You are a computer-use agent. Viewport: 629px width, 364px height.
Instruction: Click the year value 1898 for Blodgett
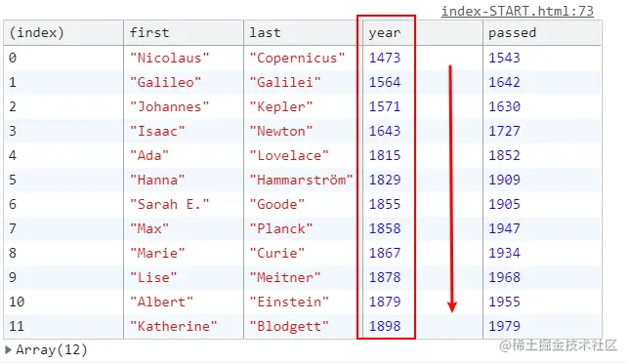(385, 326)
